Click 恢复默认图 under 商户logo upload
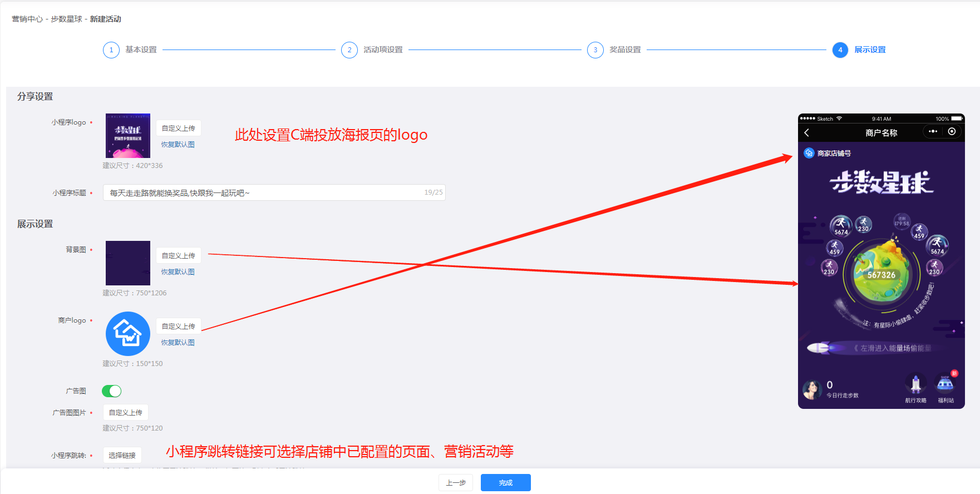This screenshot has width=980, height=494. [x=178, y=343]
